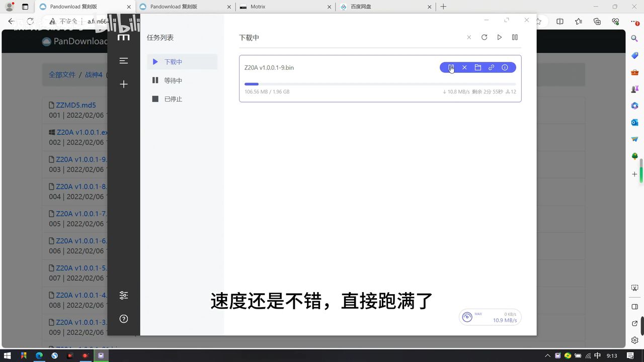Open Edge sidebar games chess icon
The width and height of the screenshot is (644, 362).
(x=635, y=89)
